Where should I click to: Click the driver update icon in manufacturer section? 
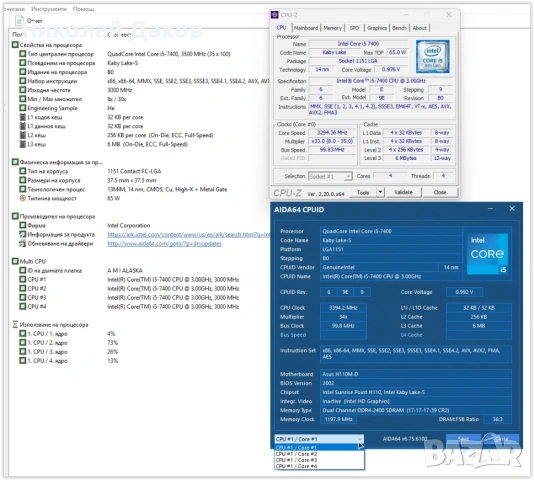point(22,243)
